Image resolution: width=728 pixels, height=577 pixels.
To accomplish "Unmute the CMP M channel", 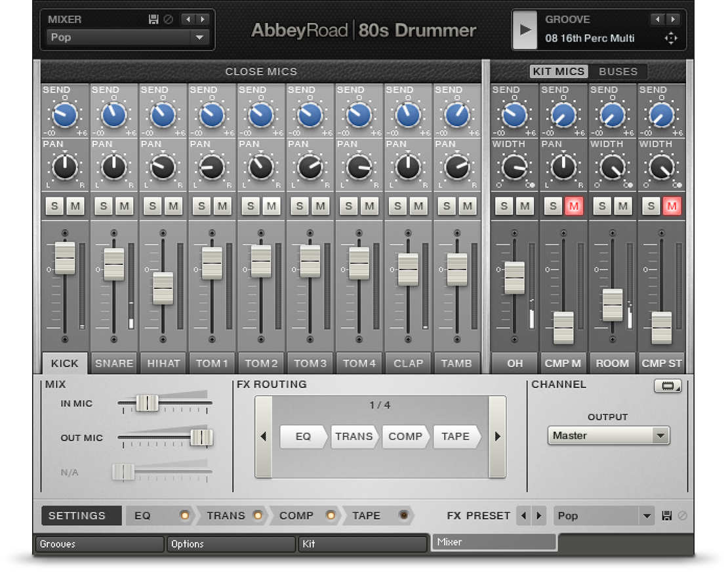I will point(574,206).
